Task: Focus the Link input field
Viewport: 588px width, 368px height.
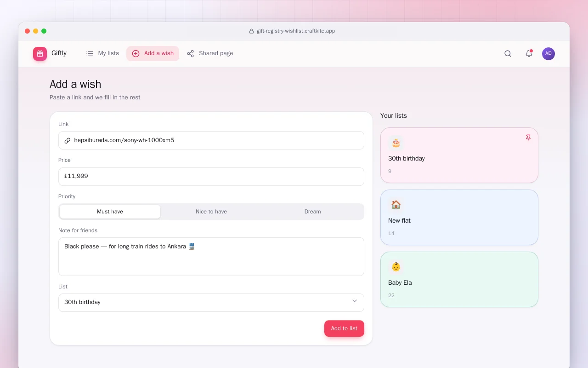Action: pos(211,140)
